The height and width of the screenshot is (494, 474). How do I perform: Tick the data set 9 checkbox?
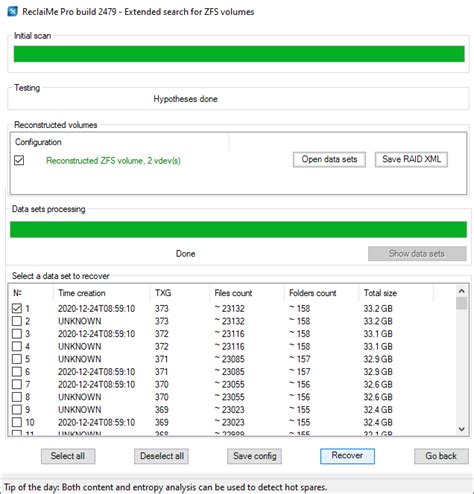pos(17,410)
